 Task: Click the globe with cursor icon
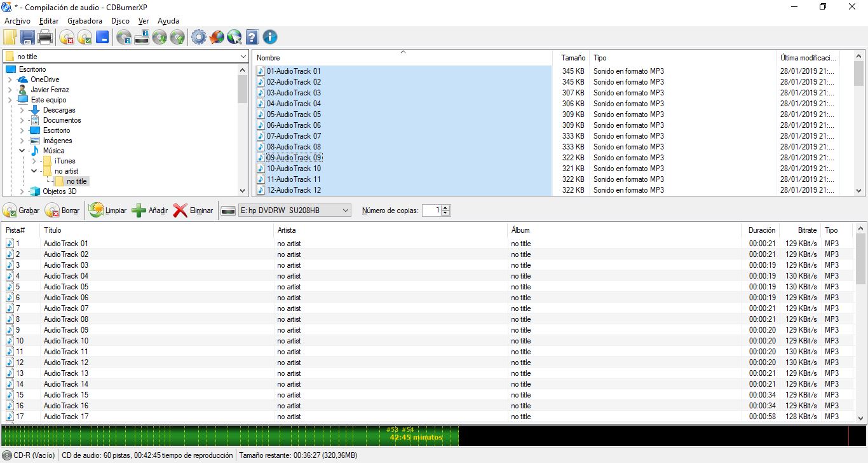[x=234, y=38]
